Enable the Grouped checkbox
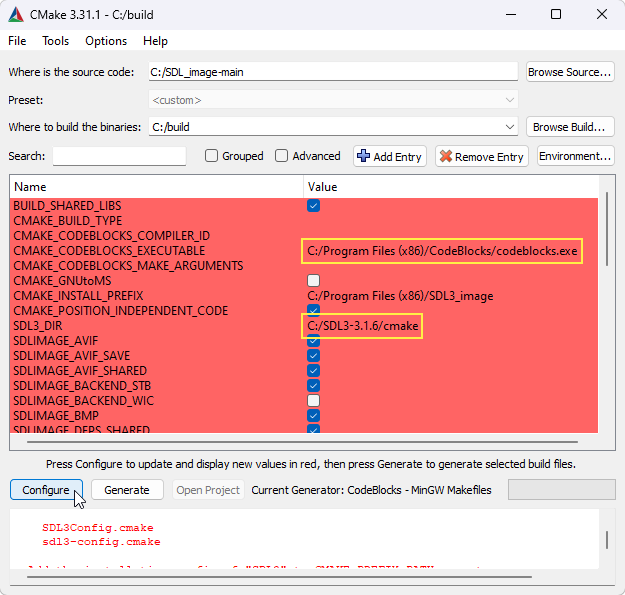The height and width of the screenshot is (595, 625). (x=211, y=156)
